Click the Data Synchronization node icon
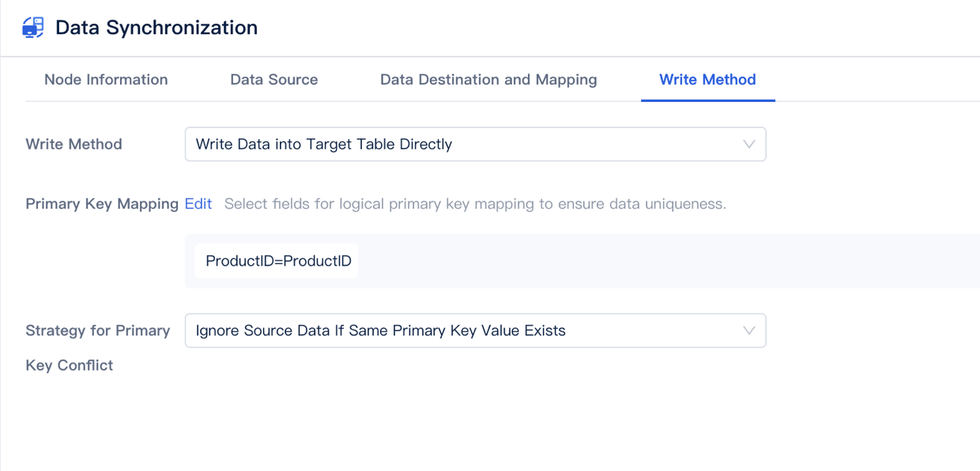This screenshot has width=980, height=471. [x=32, y=26]
